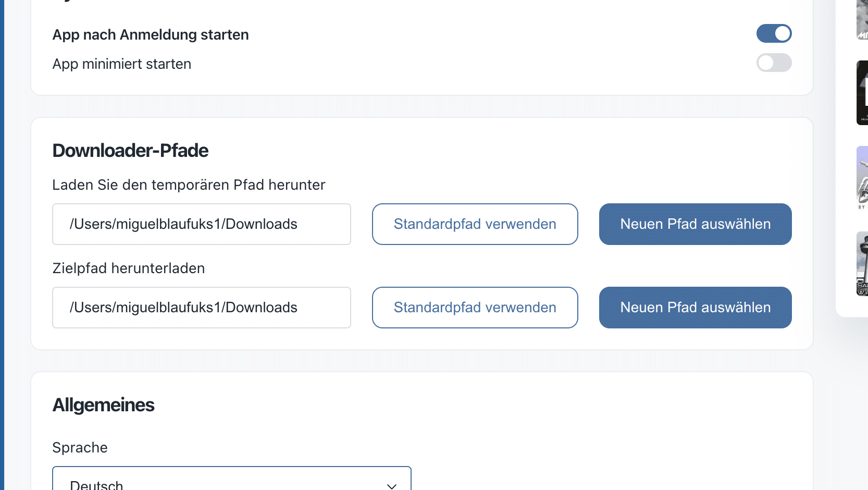Choose new temporary path via Neuen Pfad auswählen

coord(695,224)
